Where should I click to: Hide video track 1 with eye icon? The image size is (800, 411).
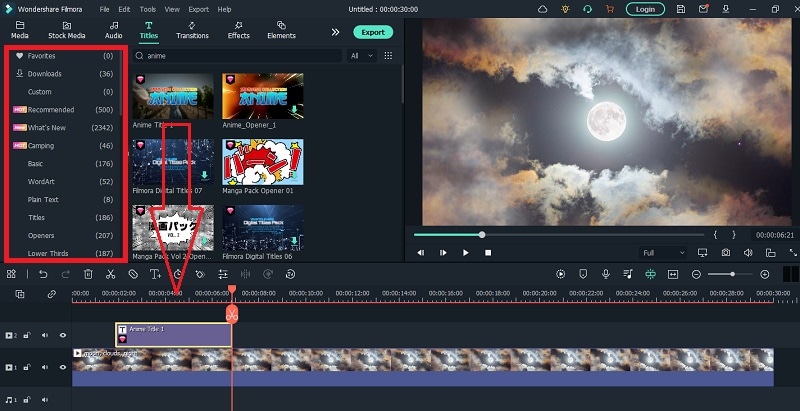pos(63,367)
